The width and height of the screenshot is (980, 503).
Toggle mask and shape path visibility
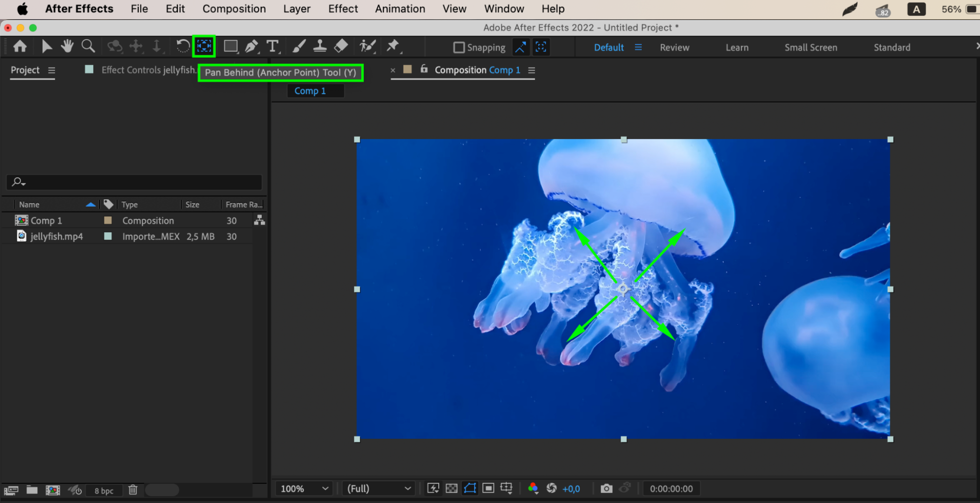pyautogui.click(x=470, y=488)
